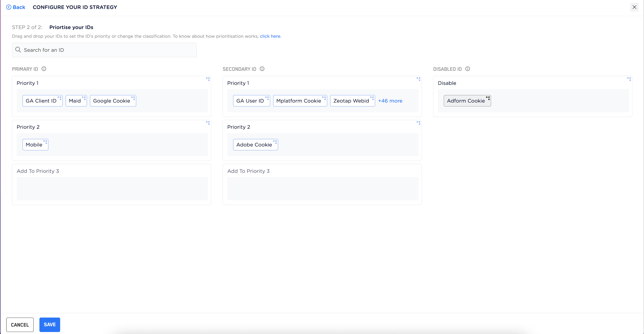This screenshot has height=334, width=644.
Task: Focus the Search for an ID field
Action: 108,50
